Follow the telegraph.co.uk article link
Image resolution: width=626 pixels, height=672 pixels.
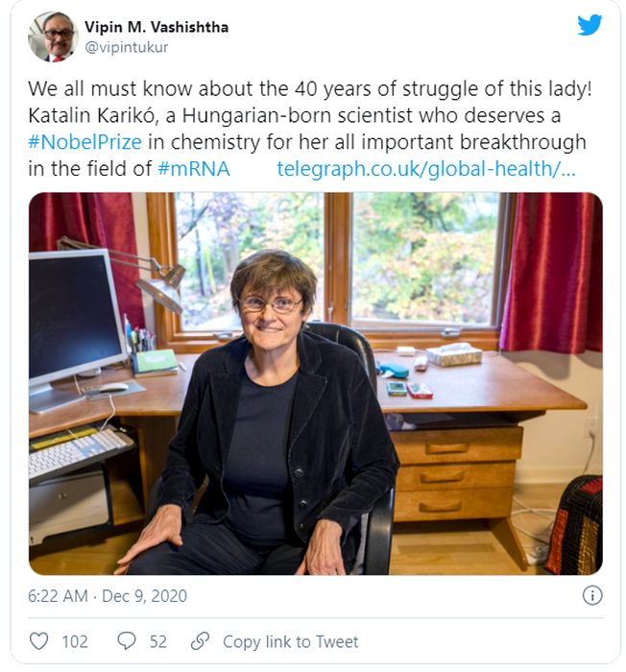[x=425, y=169]
